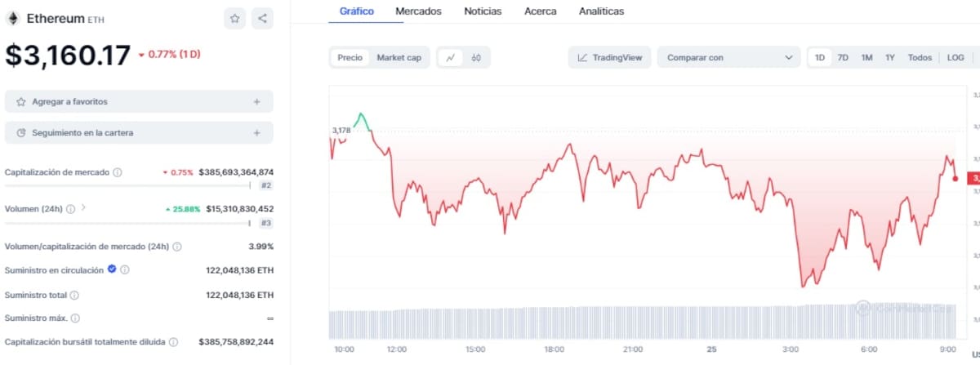
Task: Open the Comparar con dropdown
Action: pos(728,58)
